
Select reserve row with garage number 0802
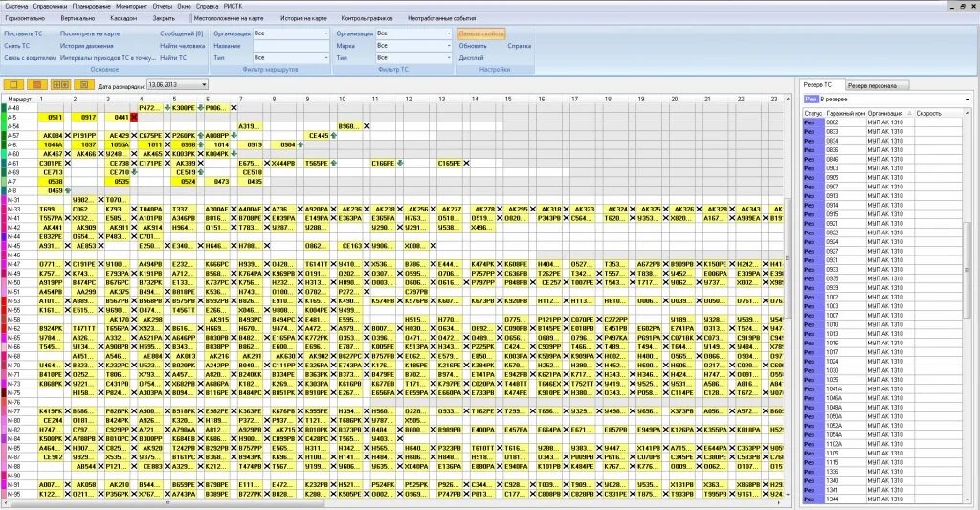click(x=882, y=122)
